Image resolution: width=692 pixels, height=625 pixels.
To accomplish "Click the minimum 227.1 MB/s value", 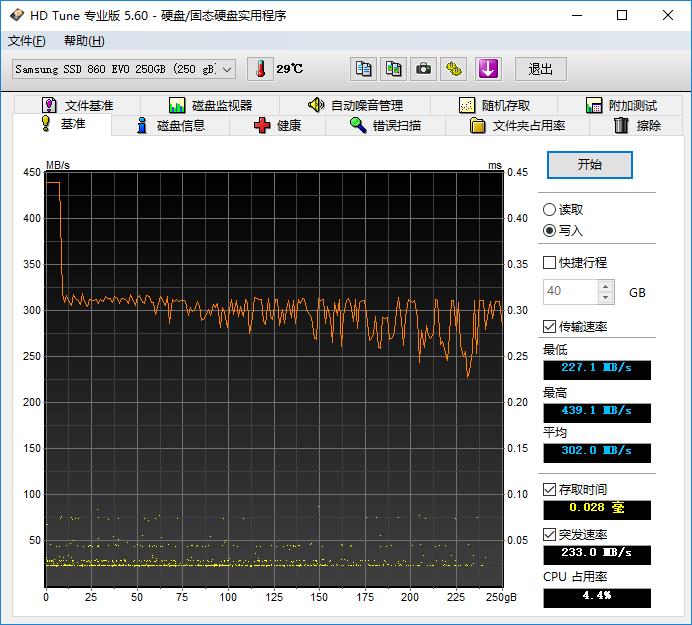I will (x=597, y=369).
